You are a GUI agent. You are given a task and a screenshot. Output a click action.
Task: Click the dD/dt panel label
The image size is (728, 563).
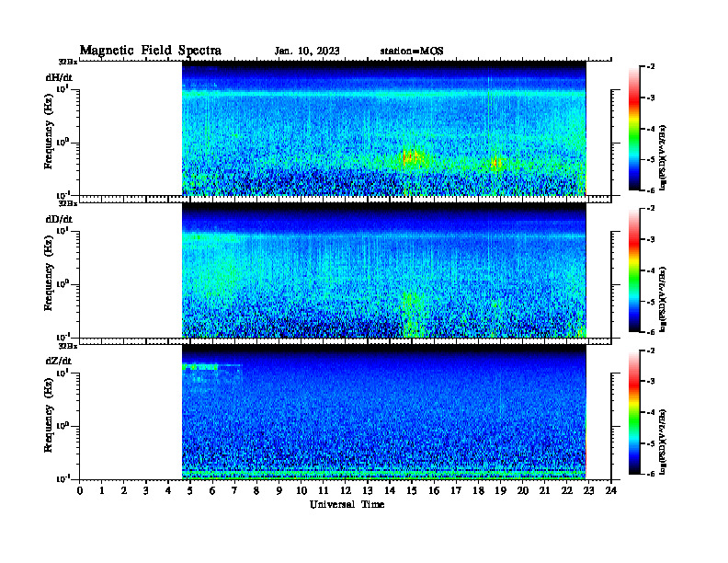(59, 219)
